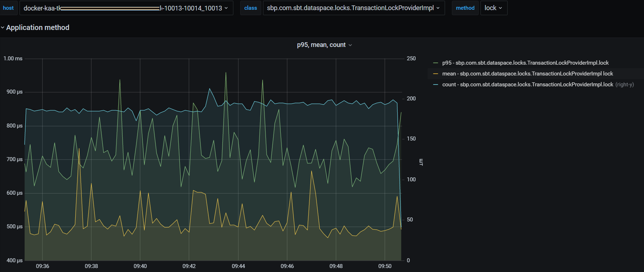Click the caret next to the panel title

[x=350, y=45]
